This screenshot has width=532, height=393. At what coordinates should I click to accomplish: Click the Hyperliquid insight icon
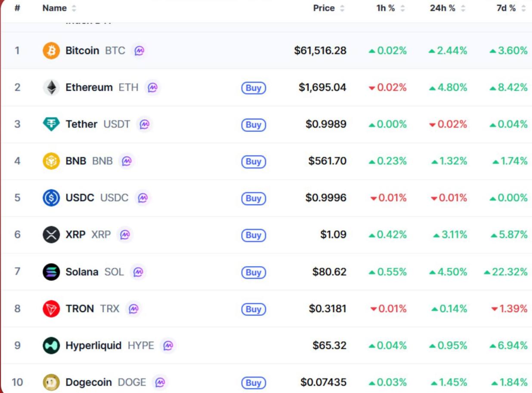click(x=168, y=345)
